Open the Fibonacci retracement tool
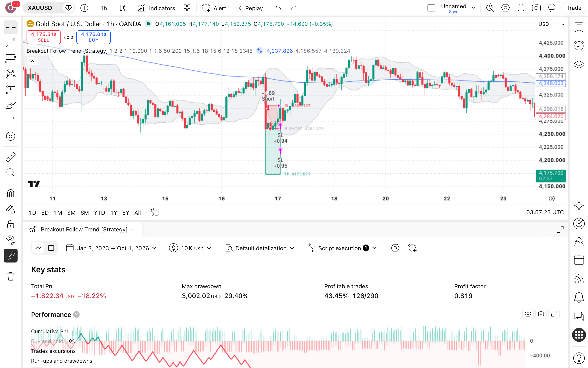Viewport: 588px width, 368px height. tap(10, 58)
